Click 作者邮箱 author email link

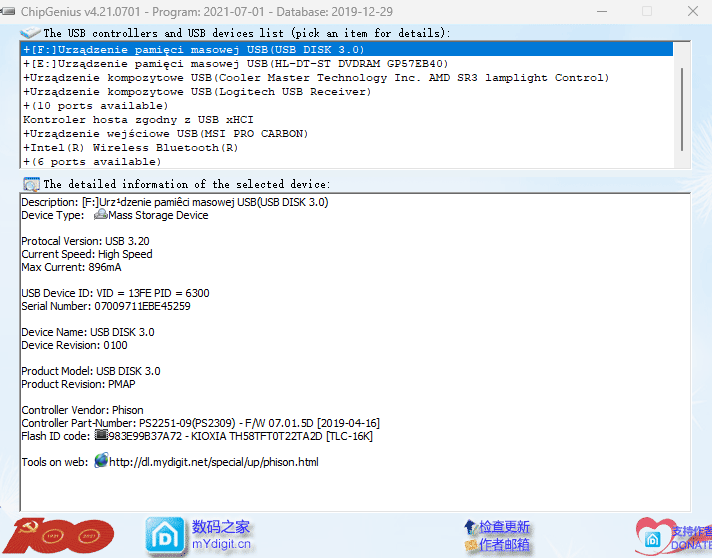504,544
